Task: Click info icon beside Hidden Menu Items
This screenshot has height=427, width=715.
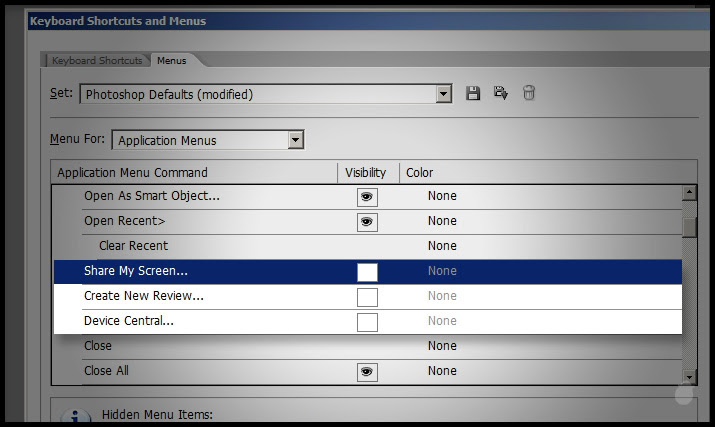Action: [75, 416]
